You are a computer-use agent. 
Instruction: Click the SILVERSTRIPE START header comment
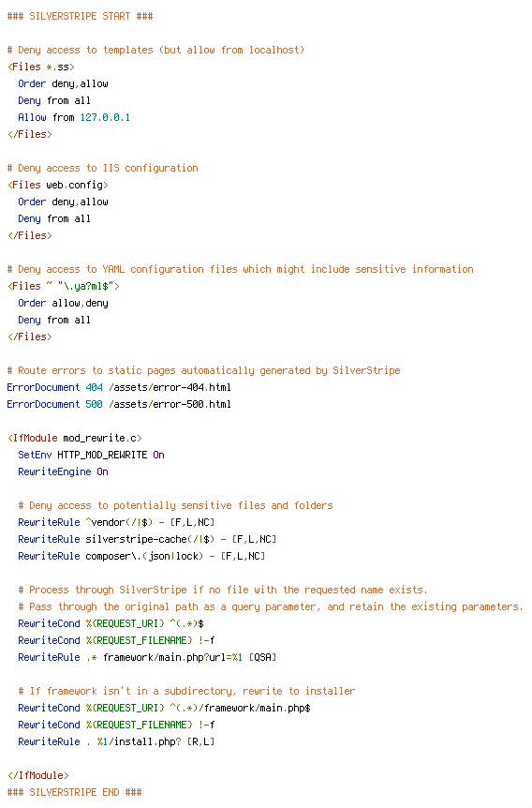(x=80, y=16)
